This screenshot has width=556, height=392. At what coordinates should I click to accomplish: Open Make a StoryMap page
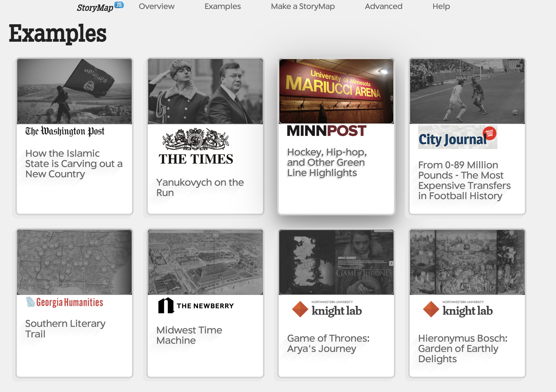(x=303, y=6)
